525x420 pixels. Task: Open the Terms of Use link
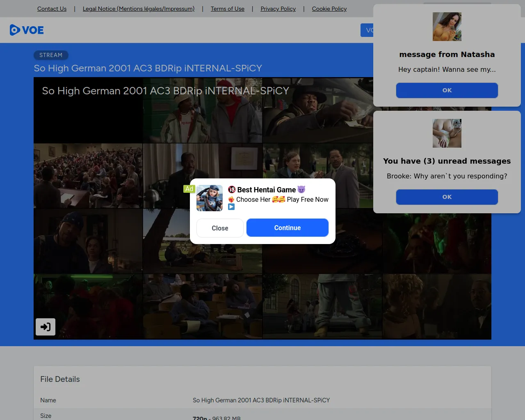pos(227,9)
